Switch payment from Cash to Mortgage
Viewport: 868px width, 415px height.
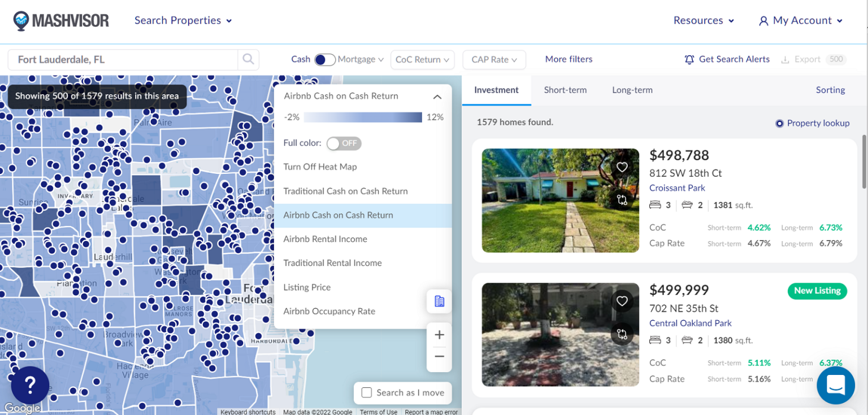click(324, 59)
